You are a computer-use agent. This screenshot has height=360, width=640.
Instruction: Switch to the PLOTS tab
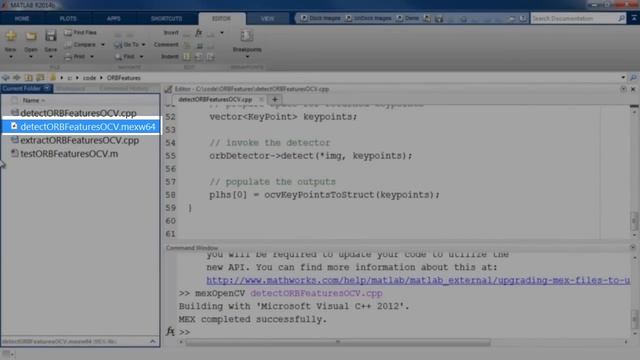(68, 18)
